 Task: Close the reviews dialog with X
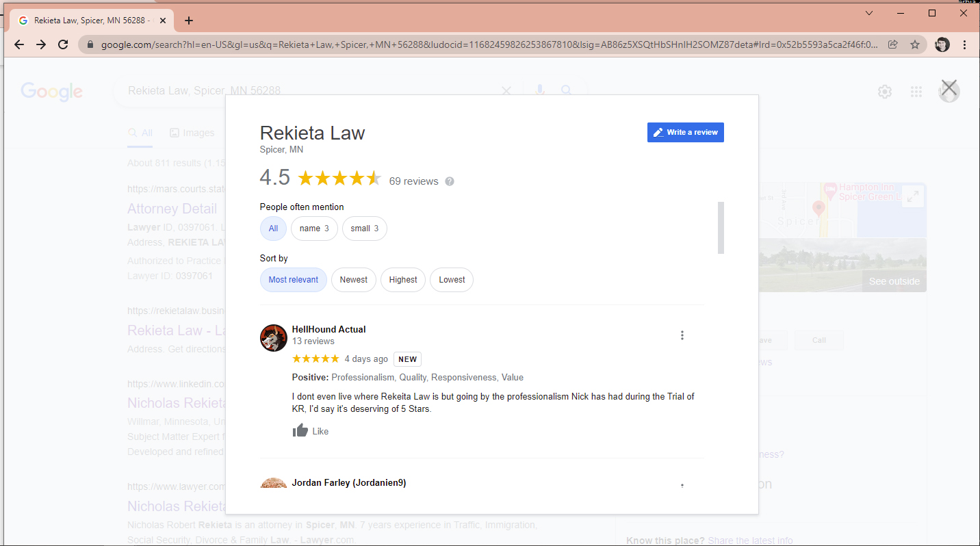click(x=949, y=87)
